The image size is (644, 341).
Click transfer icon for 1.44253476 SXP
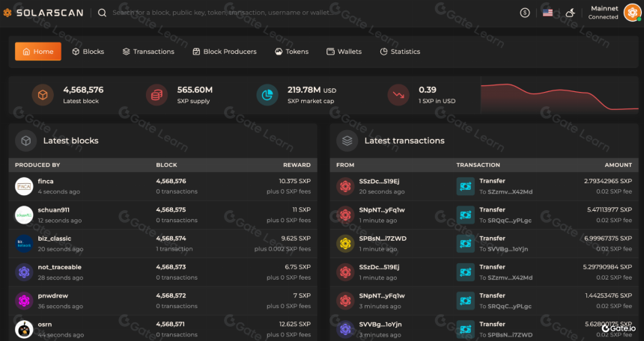point(465,301)
